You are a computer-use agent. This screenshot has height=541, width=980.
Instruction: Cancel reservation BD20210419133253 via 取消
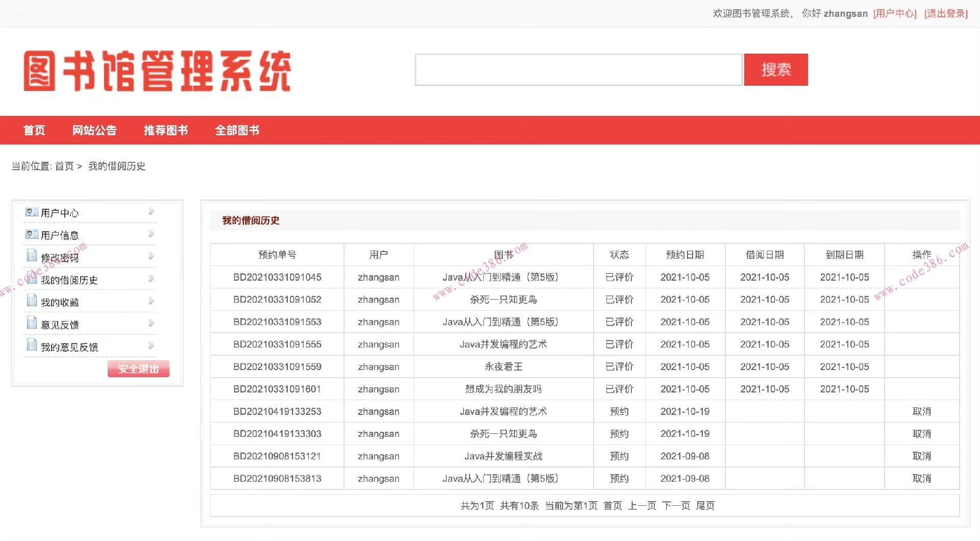pos(922,411)
